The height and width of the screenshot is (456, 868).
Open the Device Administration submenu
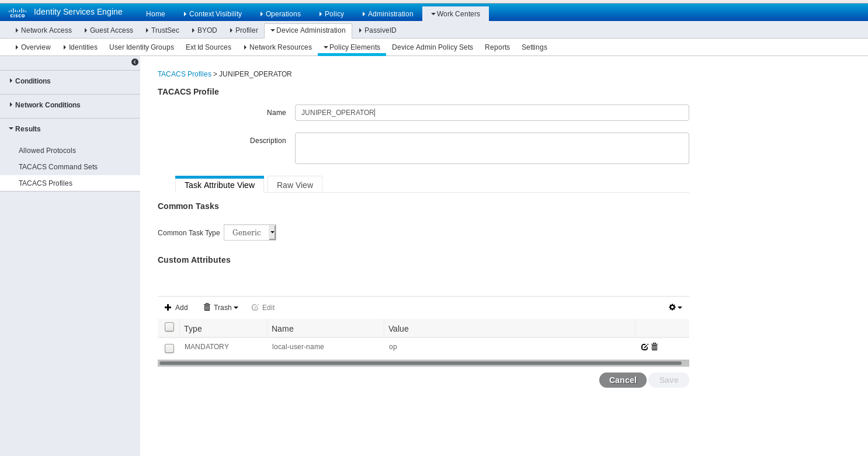[308, 30]
